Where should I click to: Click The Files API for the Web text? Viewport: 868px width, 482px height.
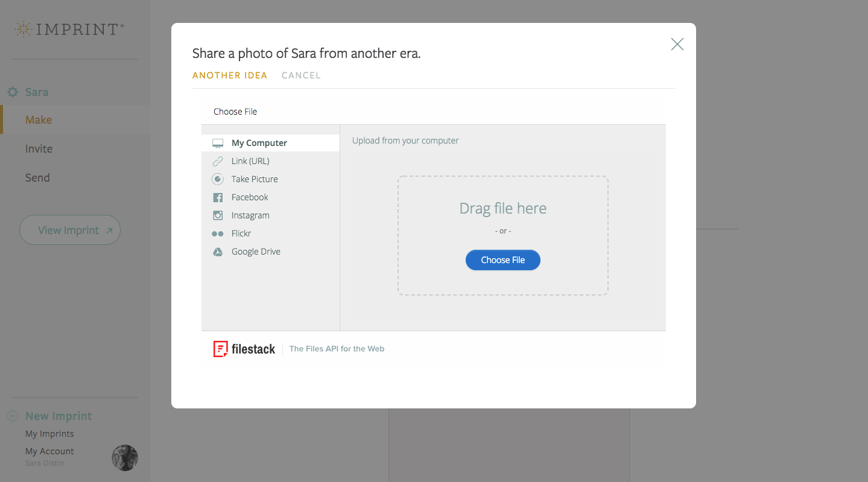(x=337, y=349)
